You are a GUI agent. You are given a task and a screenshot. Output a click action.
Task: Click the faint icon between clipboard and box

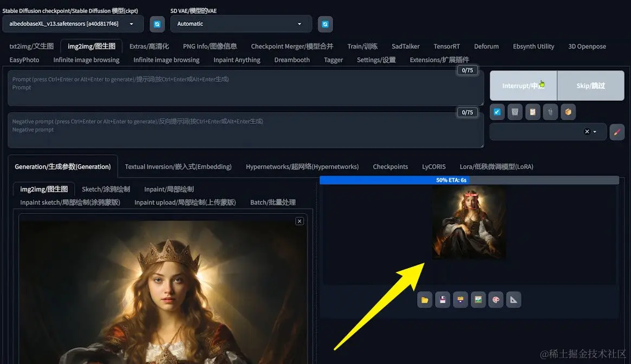coord(550,112)
